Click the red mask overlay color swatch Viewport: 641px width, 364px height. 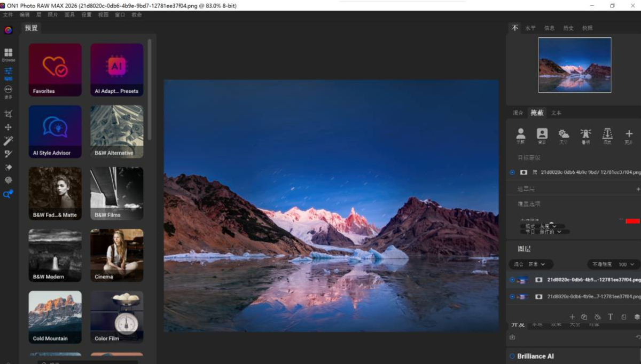632,221
